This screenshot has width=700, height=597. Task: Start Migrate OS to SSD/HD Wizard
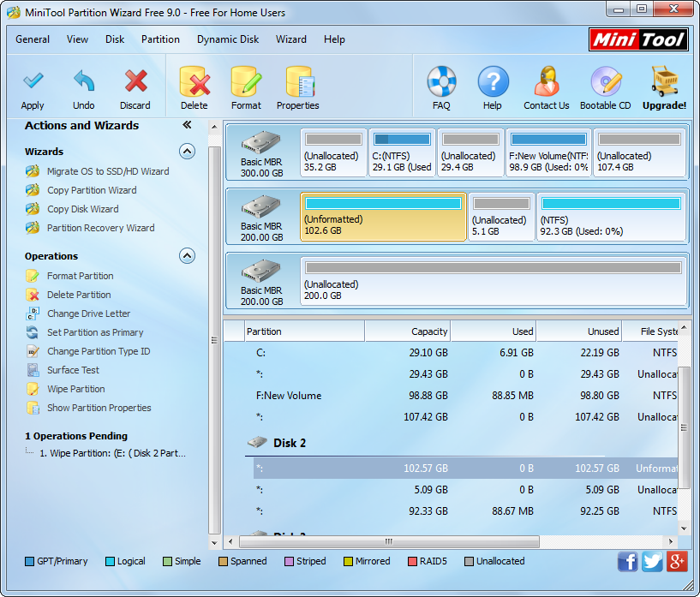(x=108, y=171)
